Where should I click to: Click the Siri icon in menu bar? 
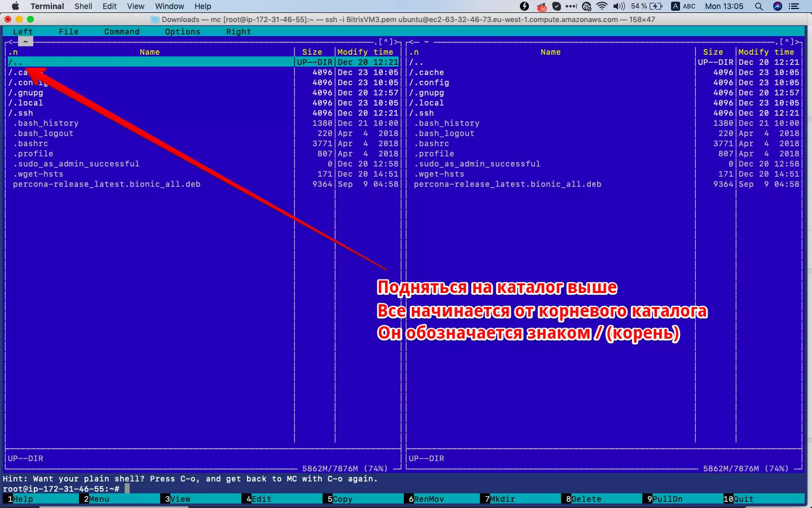click(x=778, y=6)
